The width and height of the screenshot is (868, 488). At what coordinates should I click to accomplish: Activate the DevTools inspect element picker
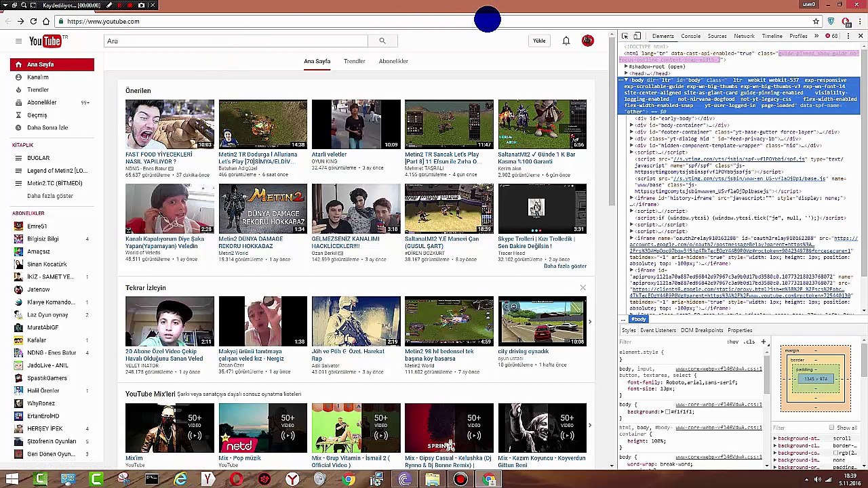625,36
